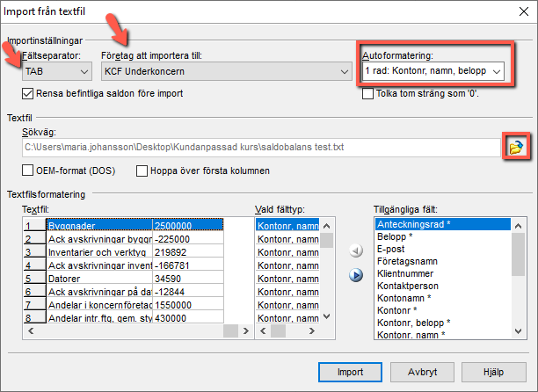The height and width of the screenshot is (392, 538).
Task: Open the Fältseparator TAB dropdown
Action: 57,71
